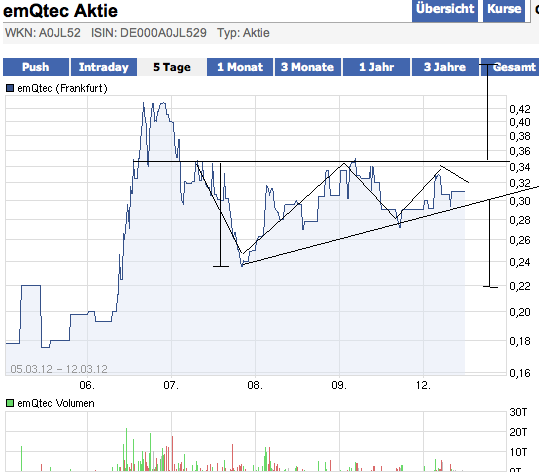This screenshot has width=539, height=472.
Task: Click the 08. date axis label
Action: pyautogui.click(x=255, y=385)
